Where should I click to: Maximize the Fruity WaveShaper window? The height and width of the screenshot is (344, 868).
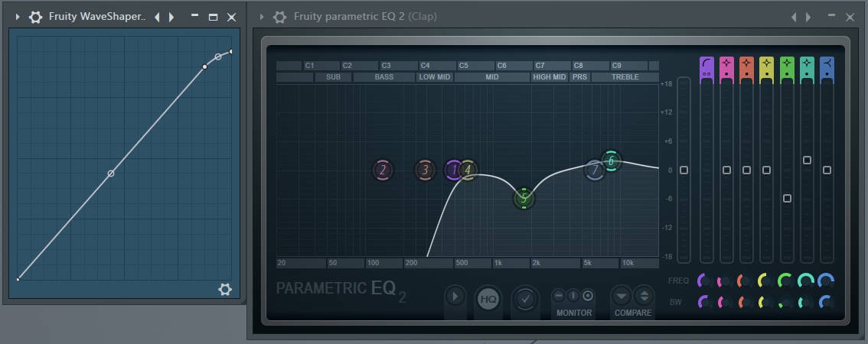213,17
